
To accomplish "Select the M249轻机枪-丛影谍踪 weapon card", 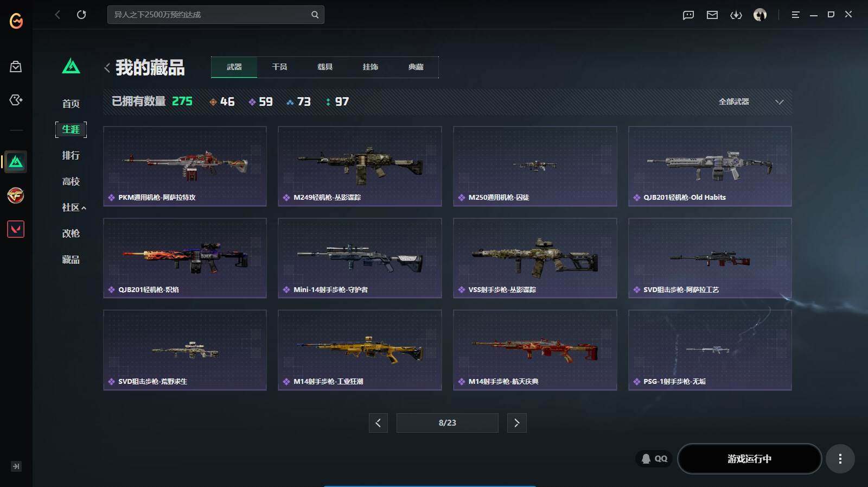I will [360, 166].
